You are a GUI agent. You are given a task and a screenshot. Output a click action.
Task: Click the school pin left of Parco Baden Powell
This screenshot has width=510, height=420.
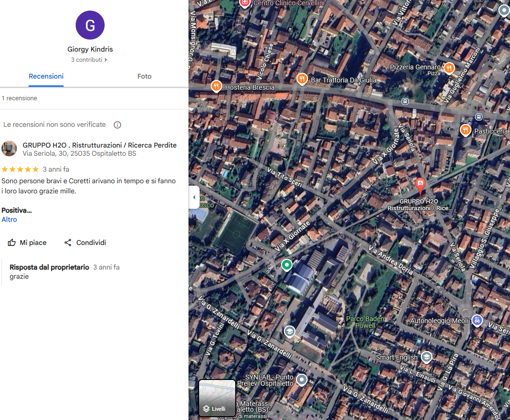click(290, 332)
